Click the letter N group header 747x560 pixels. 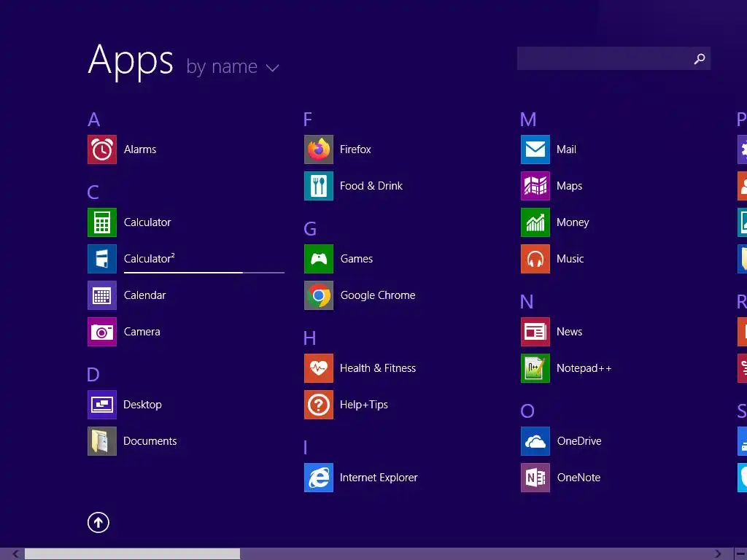pyautogui.click(x=527, y=302)
